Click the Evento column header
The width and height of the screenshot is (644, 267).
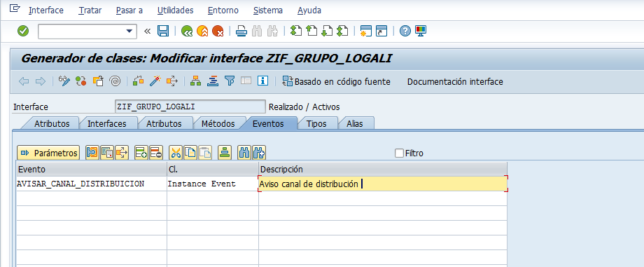92,169
